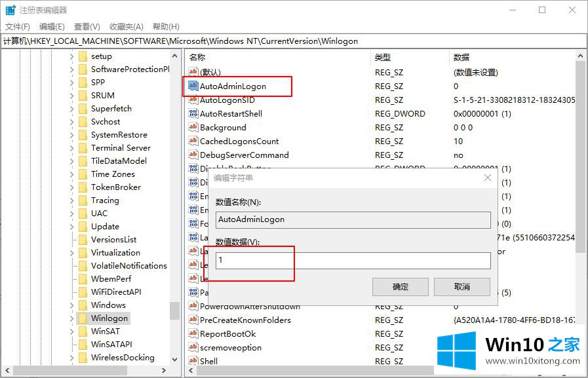This screenshot has height=378, width=588.
Task: Click the string icon beside DebugServerCommand
Action: click(193, 155)
